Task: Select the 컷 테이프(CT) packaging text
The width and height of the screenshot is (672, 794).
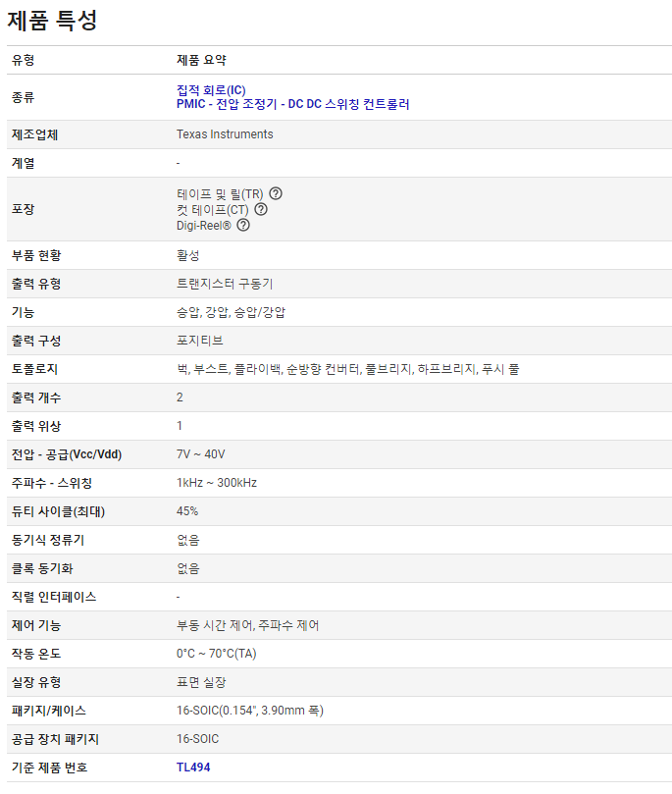Action: [x=213, y=210]
